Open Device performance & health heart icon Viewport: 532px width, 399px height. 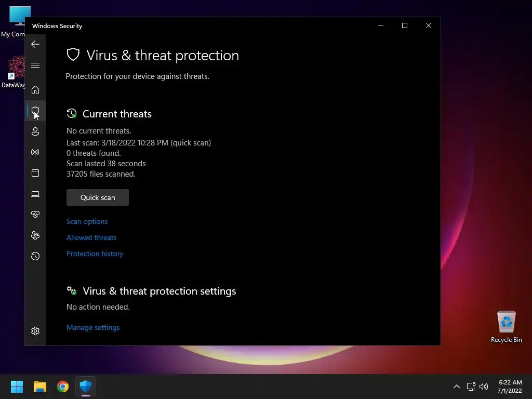click(x=35, y=215)
